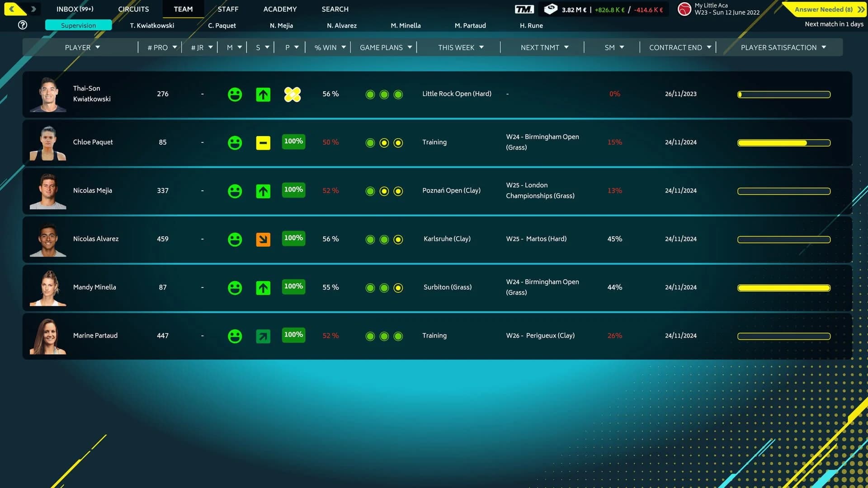The width and height of the screenshot is (868, 488).
Task: Click the help question mark icon
Action: pos(22,25)
